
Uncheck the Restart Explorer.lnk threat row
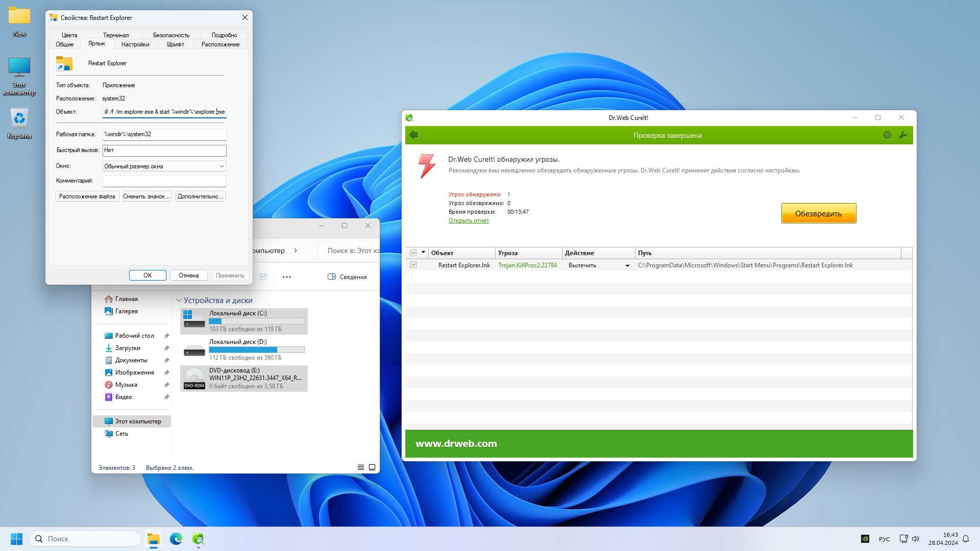tap(413, 265)
